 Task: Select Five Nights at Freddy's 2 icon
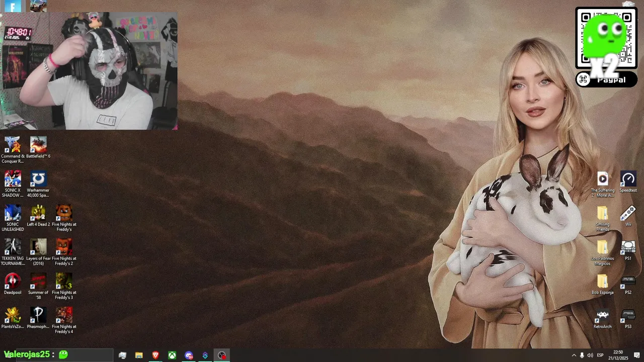click(x=64, y=252)
